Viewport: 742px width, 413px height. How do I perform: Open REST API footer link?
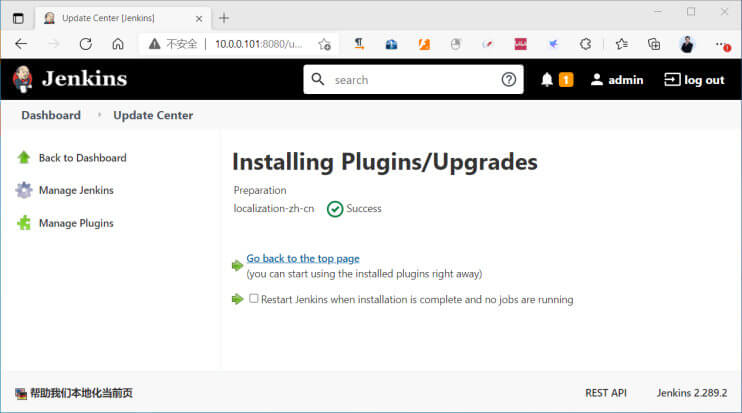606,393
